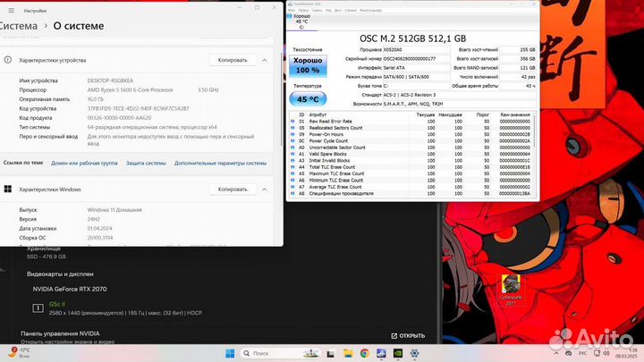Click the Серийный номер field value
The width and height of the screenshot is (644, 362).
[x=417, y=59]
